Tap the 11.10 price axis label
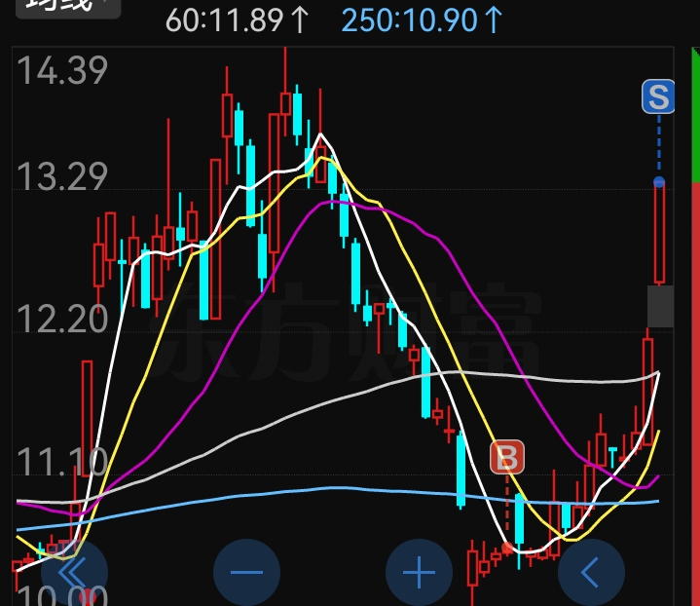700x606 pixels. [x=62, y=461]
